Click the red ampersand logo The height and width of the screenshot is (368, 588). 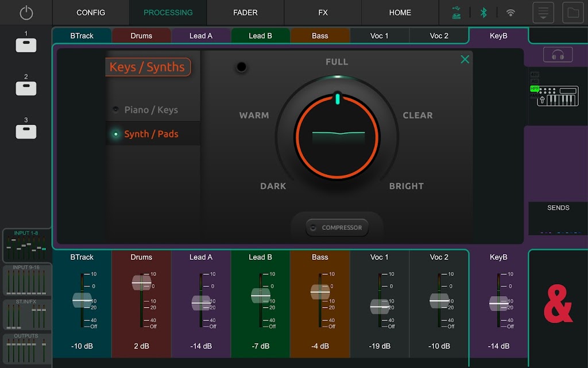558,306
